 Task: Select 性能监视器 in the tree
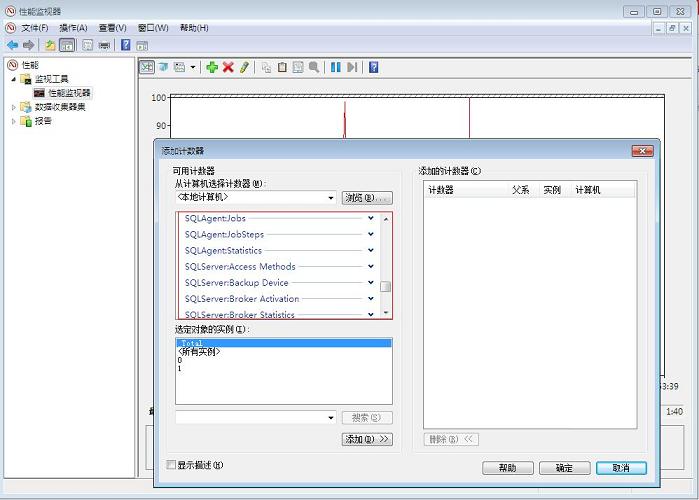(x=69, y=93)
